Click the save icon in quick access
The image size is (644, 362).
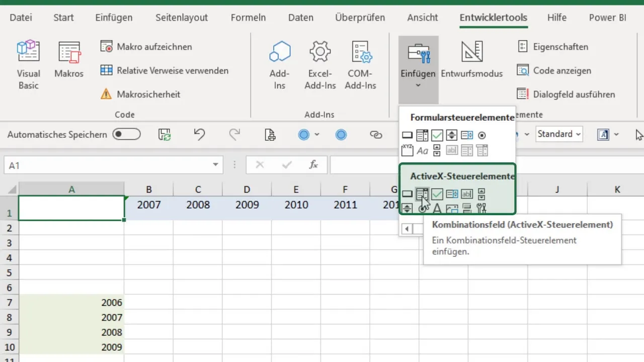click(x=165, y=134)
